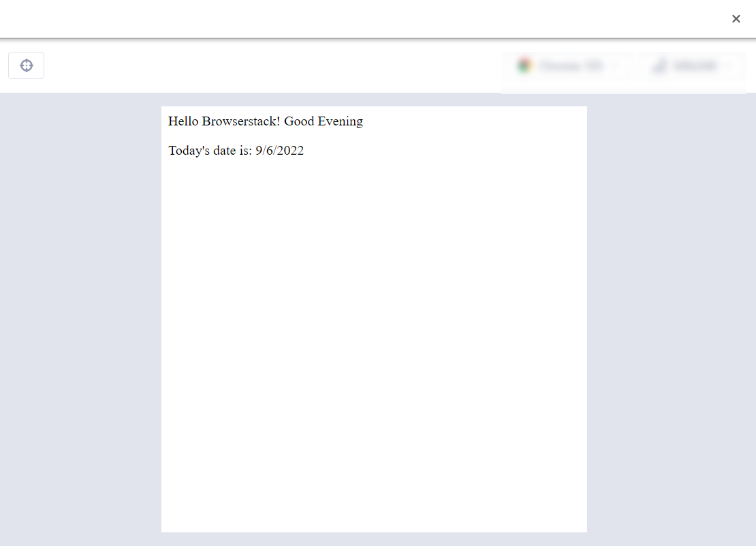Click the word "Browserstack!" in greeting
756x546 pixels.
[x=241, y=121]
